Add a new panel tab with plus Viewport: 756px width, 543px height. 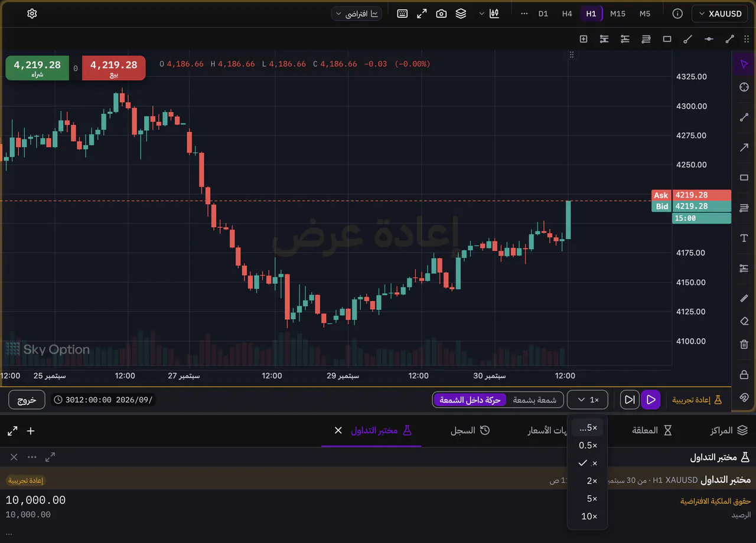click(31, 431)
